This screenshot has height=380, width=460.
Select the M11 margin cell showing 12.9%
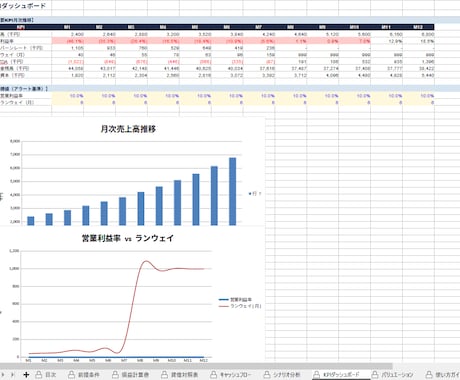coord(387,41)
